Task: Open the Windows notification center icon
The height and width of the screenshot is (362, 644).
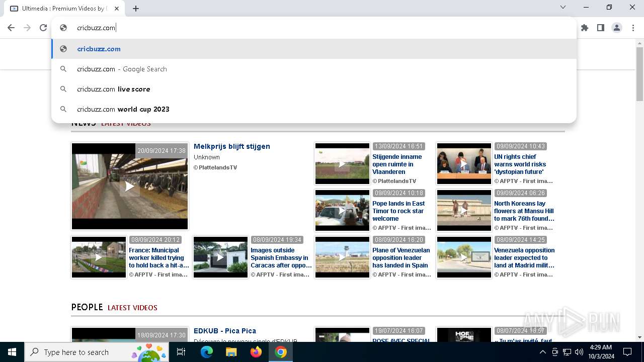Action: tap(627, 352)
